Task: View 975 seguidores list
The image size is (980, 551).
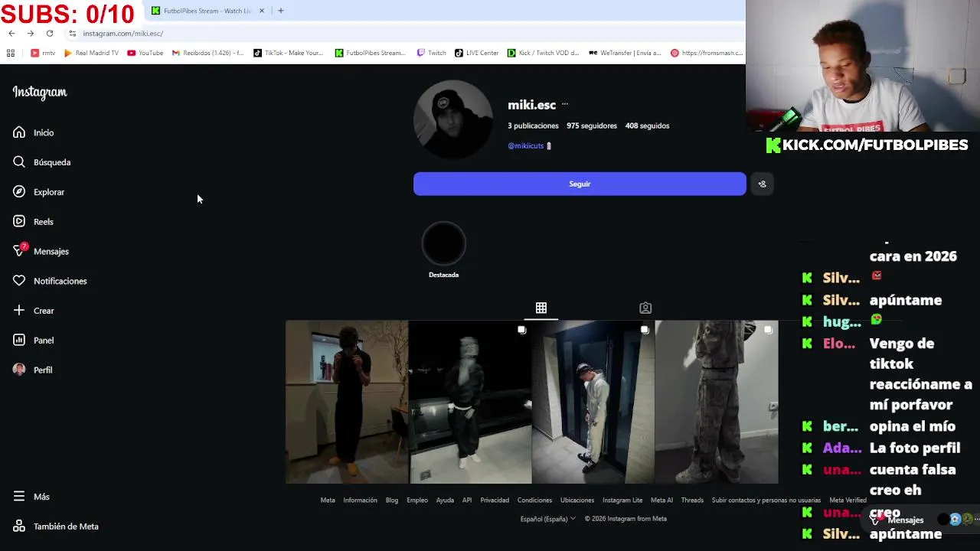Action: (x=592, y=126)
